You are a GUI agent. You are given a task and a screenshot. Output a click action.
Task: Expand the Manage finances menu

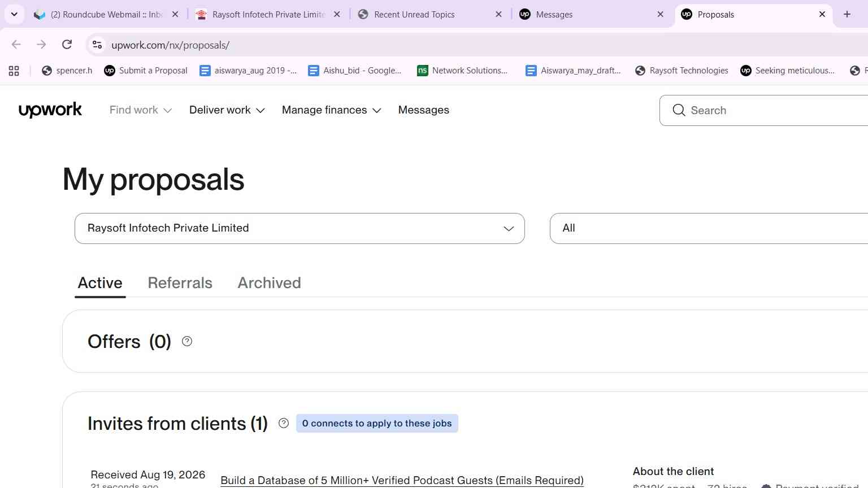coord(332,110)
